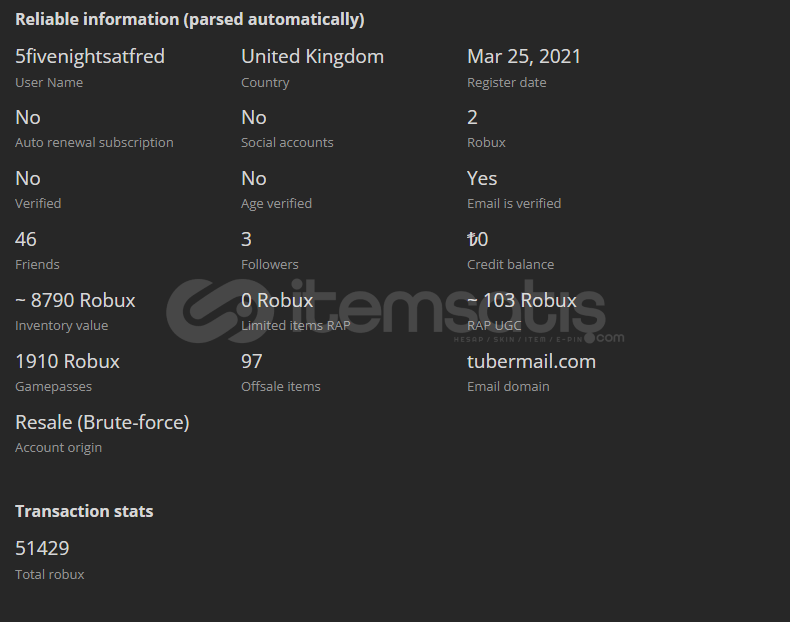This screenshot has height=622, width=790.
Task: Click the 3 followers count
Action: pos(246,239)
